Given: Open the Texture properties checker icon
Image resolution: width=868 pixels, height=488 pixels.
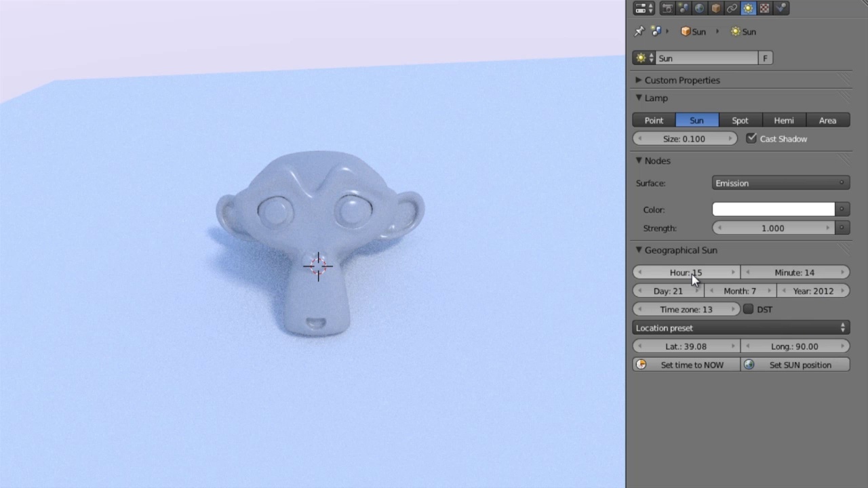Looking at the screenshot, I should [x=765, y=8].
